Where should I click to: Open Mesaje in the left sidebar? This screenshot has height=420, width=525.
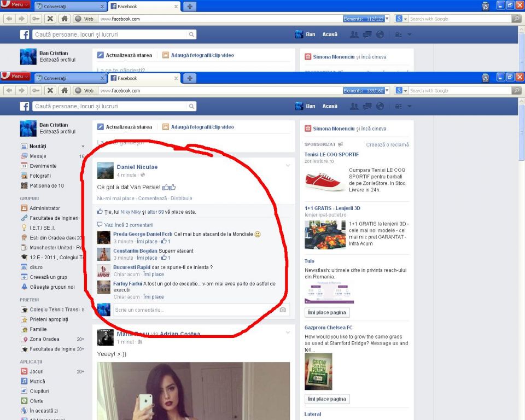coord(38,156)
